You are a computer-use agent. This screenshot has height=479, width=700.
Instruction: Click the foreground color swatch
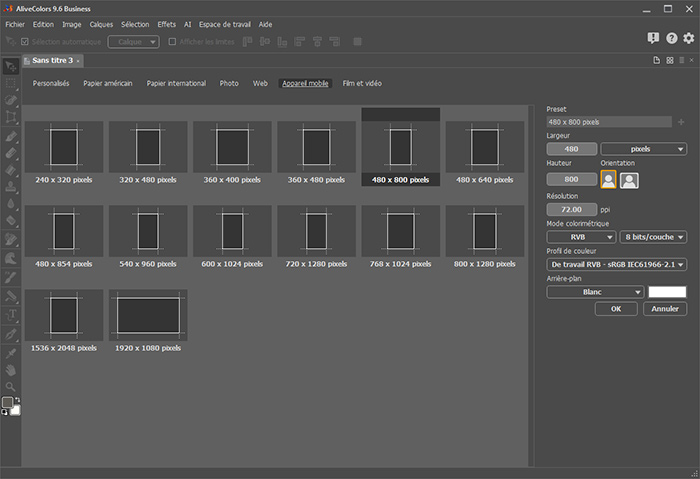pyautogui.click(x=7, y=402)
